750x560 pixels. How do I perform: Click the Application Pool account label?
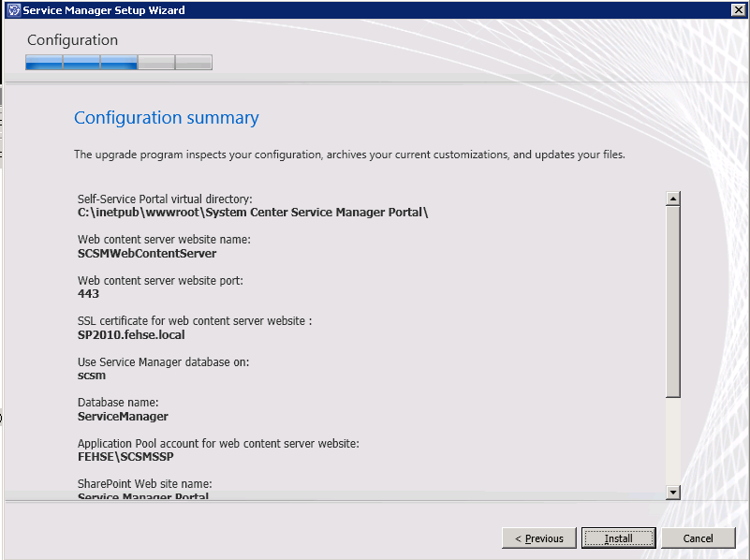point(218,444)
